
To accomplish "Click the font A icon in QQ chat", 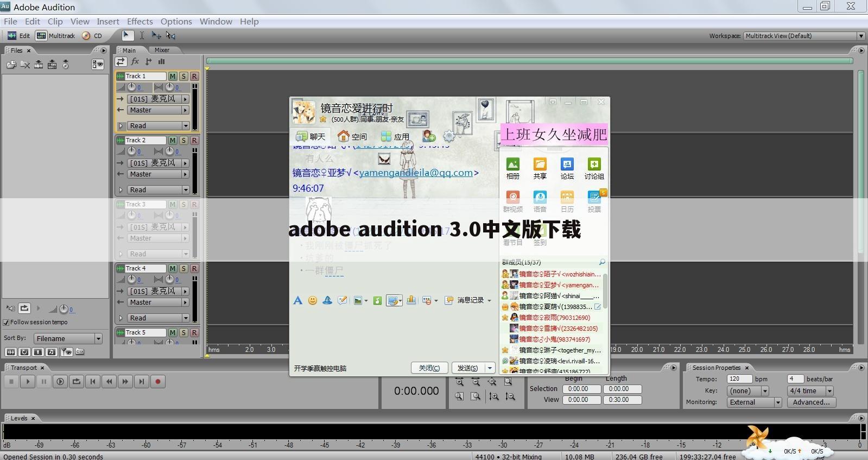I will click(297, 300).
